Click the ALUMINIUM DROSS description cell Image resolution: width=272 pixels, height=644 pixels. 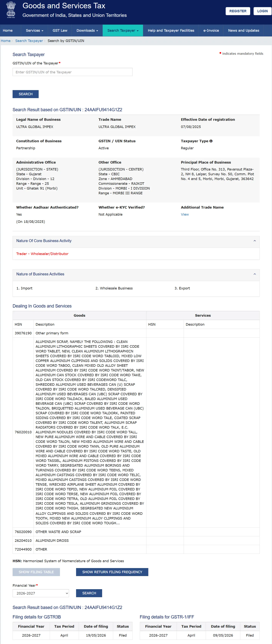click(x=90, y=540)
